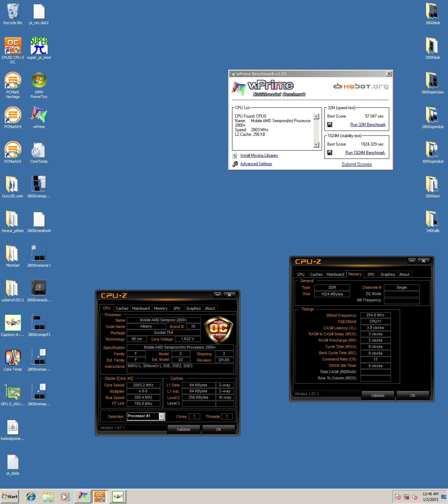Open MemSet folder icon
The width and height of the screenshot is (448, 504).
pyautogui.click(x=13, y=256)
